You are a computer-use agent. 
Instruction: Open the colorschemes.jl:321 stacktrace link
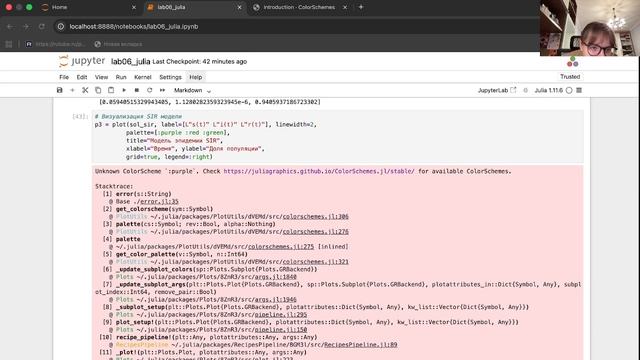coord(316,262)
